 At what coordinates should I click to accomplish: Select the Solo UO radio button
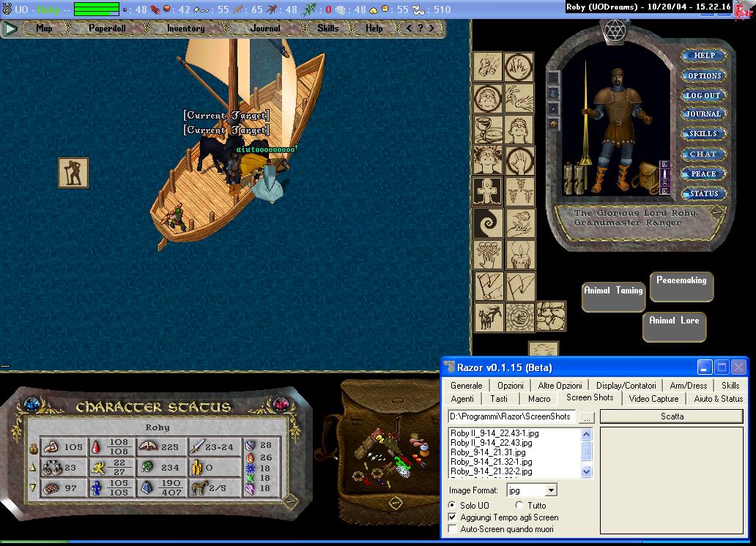point(452,505)
